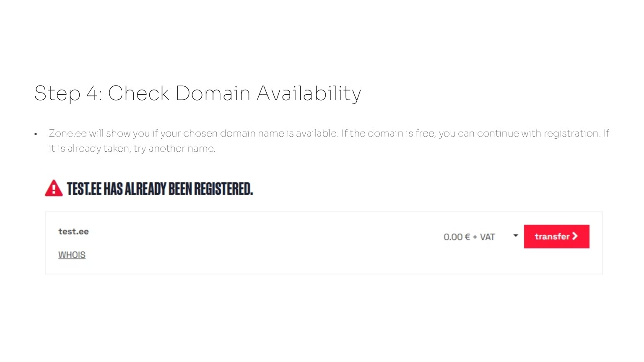The width and height of the screenshot is (644, 362).
Task: Open the WHOIS link under test.ee
Action: tap(72, 255)
